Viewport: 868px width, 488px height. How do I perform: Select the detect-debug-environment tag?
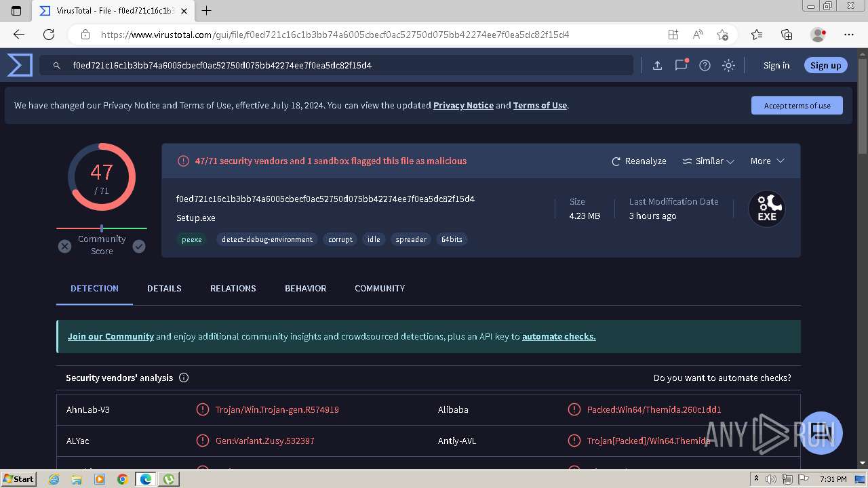267,239
